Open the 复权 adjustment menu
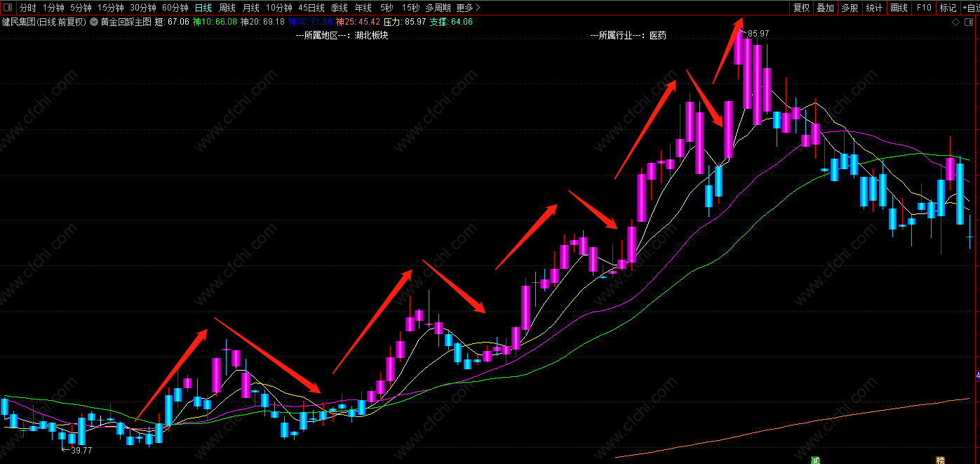The width and height of the screenshot is (980, 464). [801, 8]
